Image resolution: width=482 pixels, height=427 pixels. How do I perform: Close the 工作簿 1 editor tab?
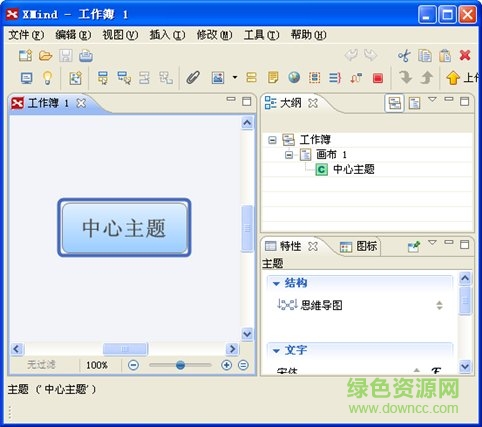pyautogui.click(x=81, y=103)
